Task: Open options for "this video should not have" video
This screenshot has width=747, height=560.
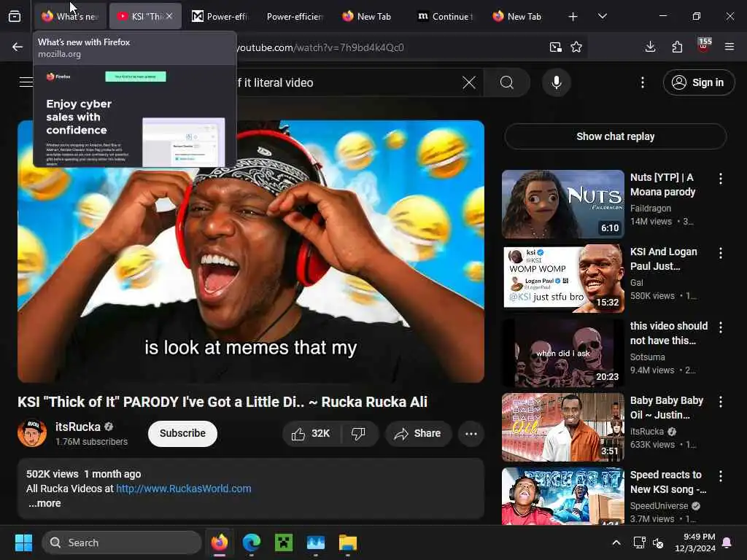Action: click(x=720, y=327)
